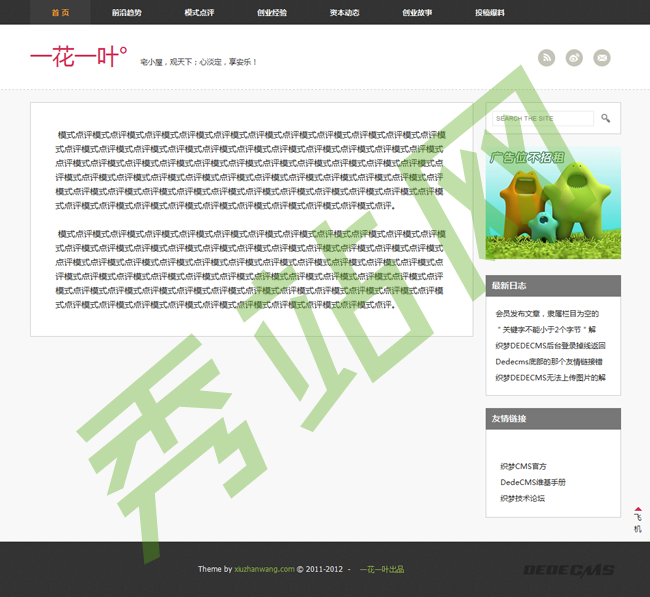This screenshot has height=597, width=650.
Task: Select the 模式点评 navigation item
Action: [199, 13]
